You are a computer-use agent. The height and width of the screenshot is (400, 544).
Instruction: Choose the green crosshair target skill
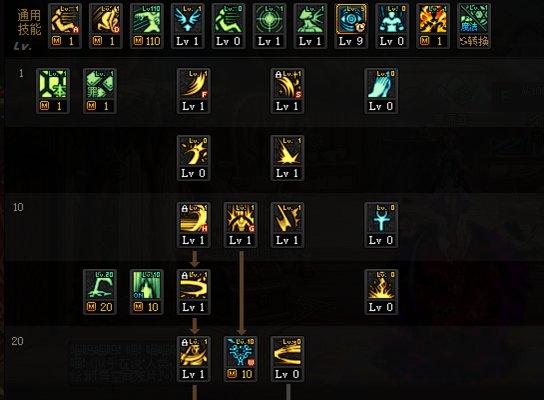(x=269, y=20)
